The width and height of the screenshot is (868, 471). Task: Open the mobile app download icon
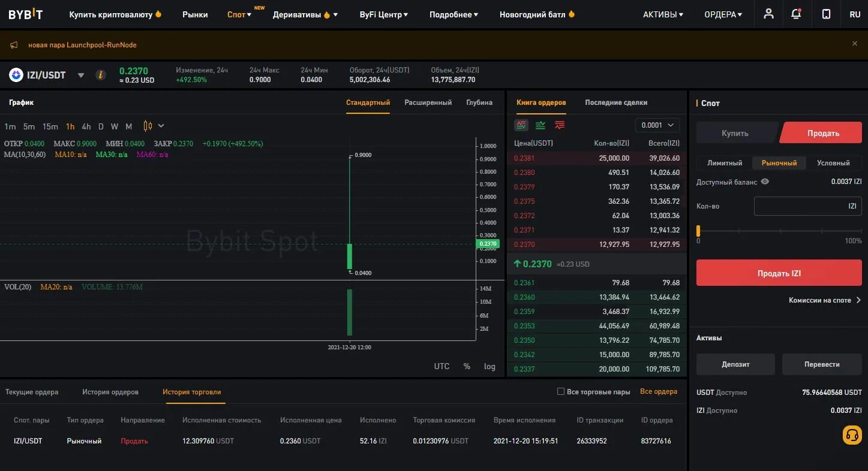coord(826,14)
